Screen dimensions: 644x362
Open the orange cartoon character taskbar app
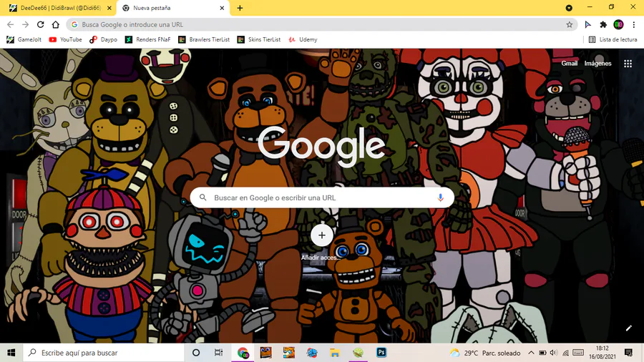(289, 353)
